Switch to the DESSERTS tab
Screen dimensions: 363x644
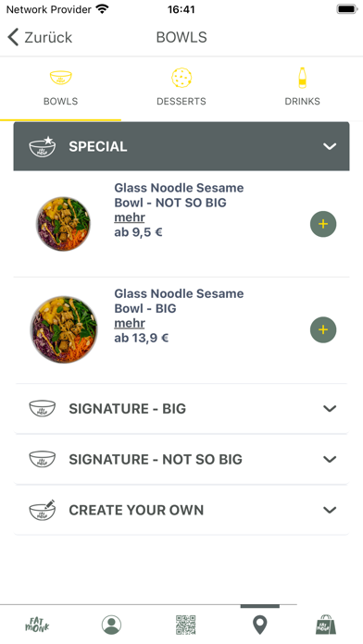[181, 87]
